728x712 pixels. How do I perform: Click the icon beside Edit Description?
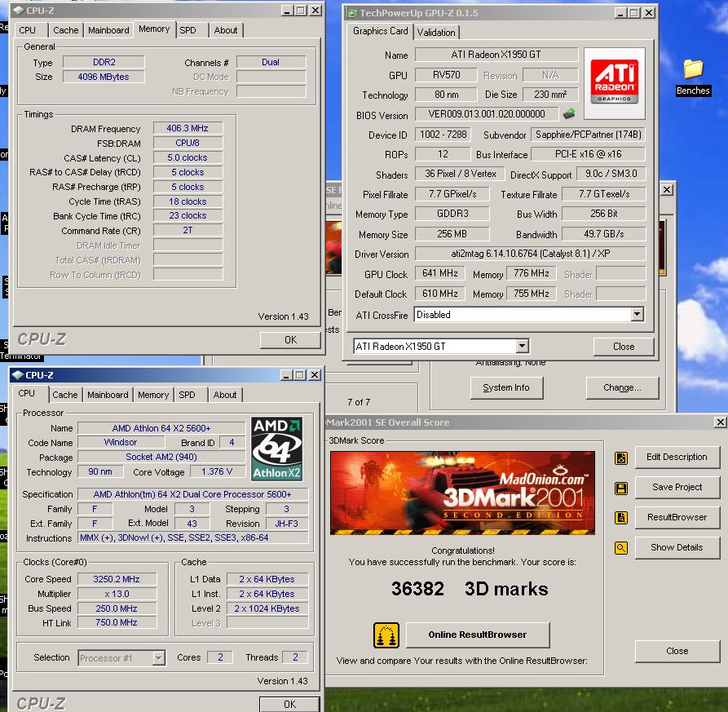coord(620,458)
